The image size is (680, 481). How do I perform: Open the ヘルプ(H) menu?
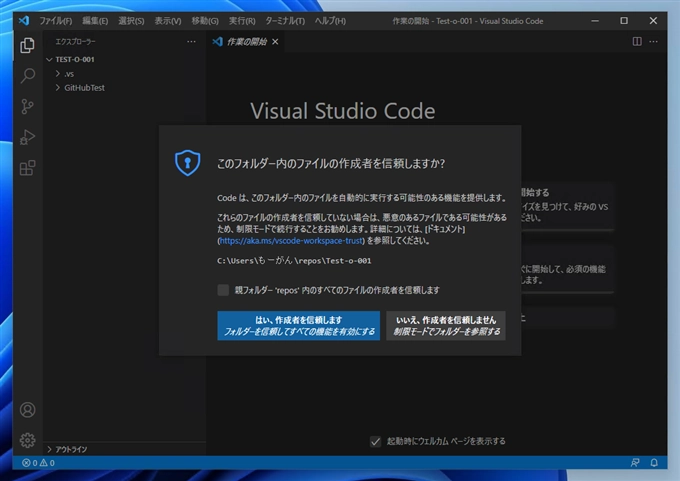(330, 21)
